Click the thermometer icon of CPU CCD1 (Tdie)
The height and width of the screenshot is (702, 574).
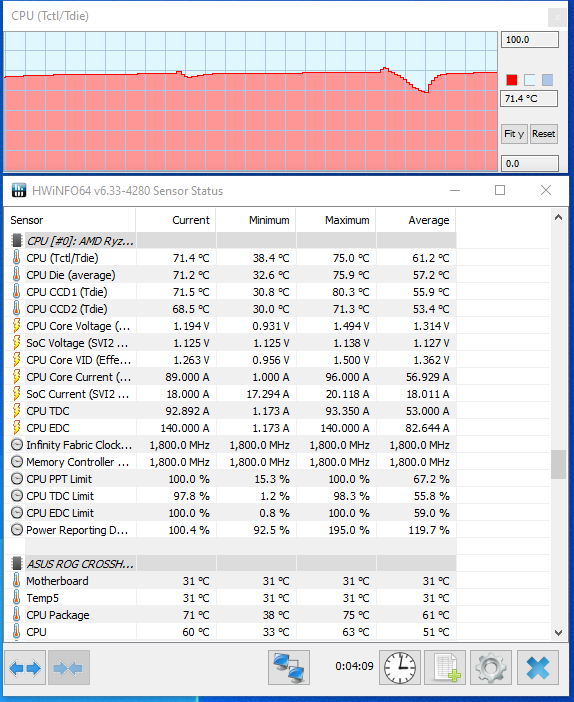[17, 292]
